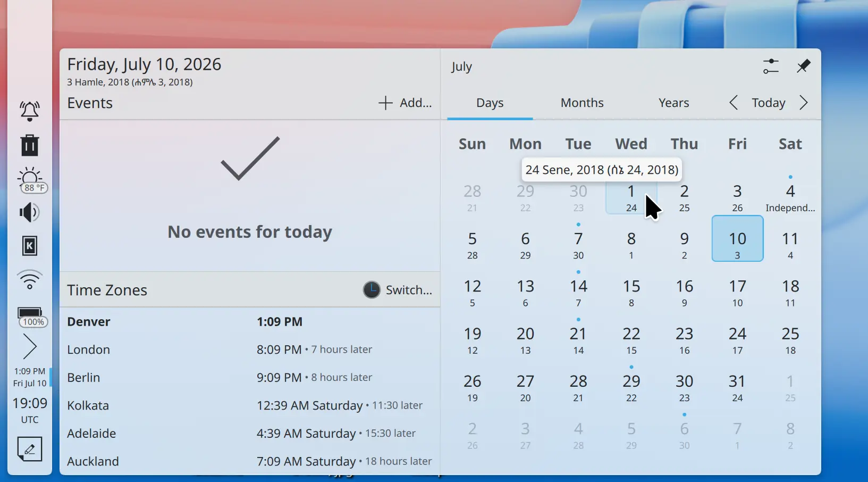Open the Wi-Fi network icon
The width and height of the screenshot is (868, 482).
tap(30, 280)
